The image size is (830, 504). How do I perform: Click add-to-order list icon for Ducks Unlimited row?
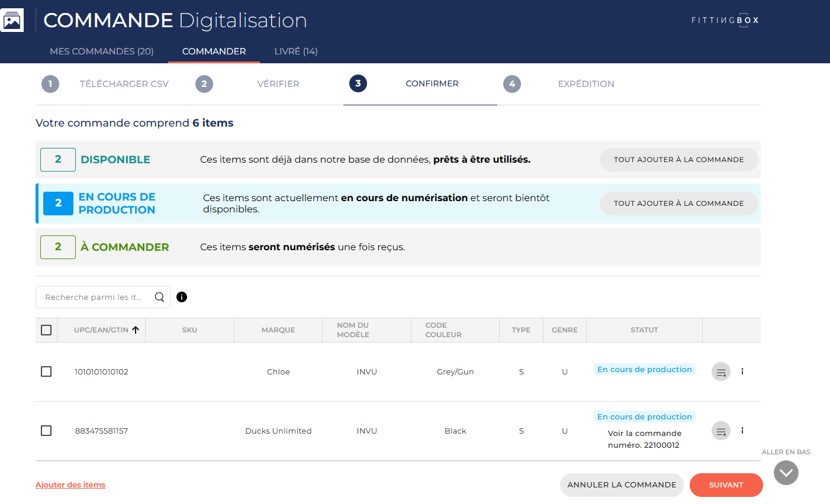tap(720, 431)
